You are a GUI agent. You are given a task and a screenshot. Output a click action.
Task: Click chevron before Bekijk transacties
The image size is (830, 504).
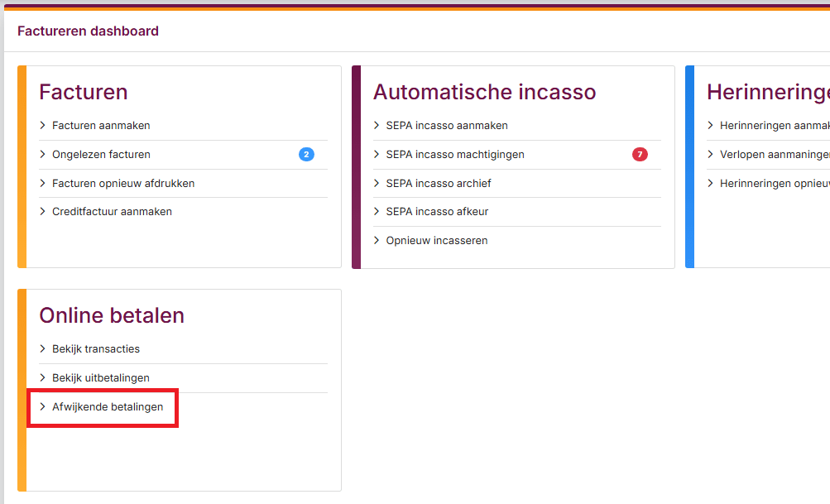click(43, 349)
